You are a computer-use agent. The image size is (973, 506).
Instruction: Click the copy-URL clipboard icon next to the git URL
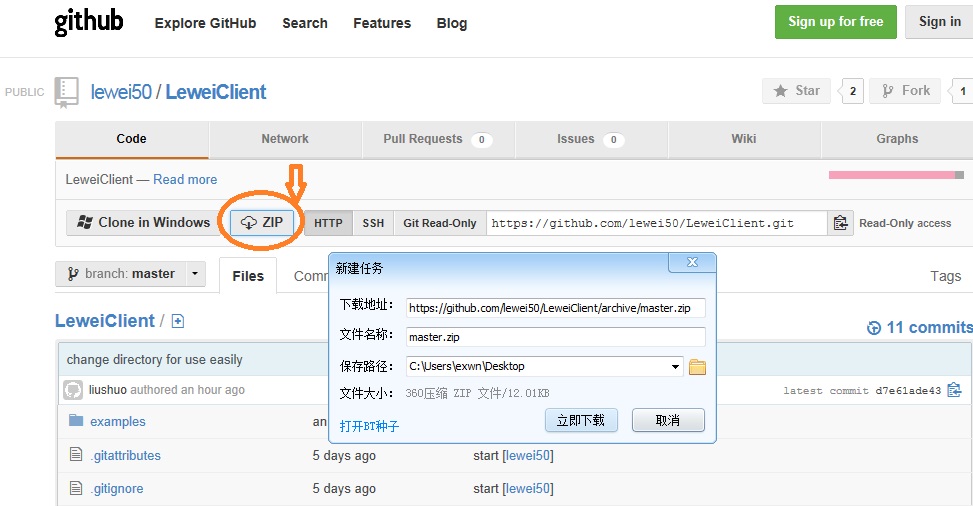(840, 223)
